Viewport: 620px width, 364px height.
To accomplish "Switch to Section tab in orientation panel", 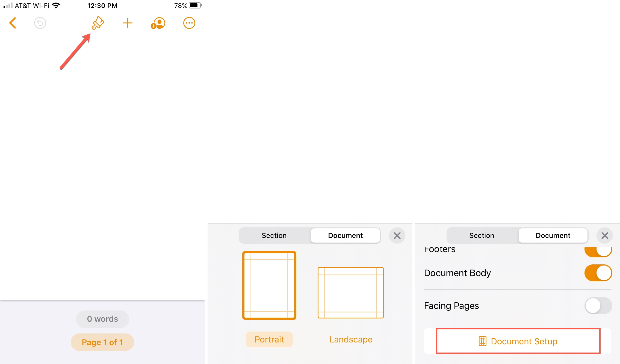I will tap(274, 235).
